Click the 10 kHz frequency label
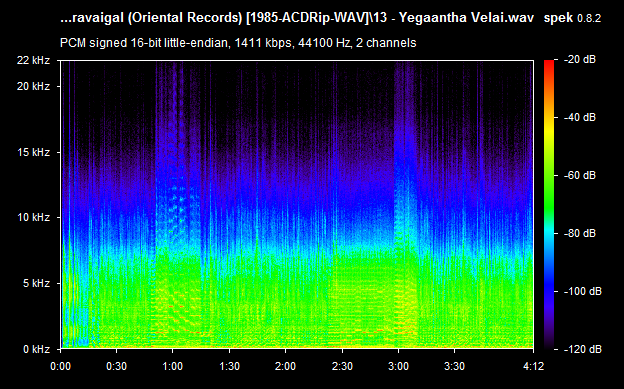This screenshot has height=389, width=624. click(33, 217)
